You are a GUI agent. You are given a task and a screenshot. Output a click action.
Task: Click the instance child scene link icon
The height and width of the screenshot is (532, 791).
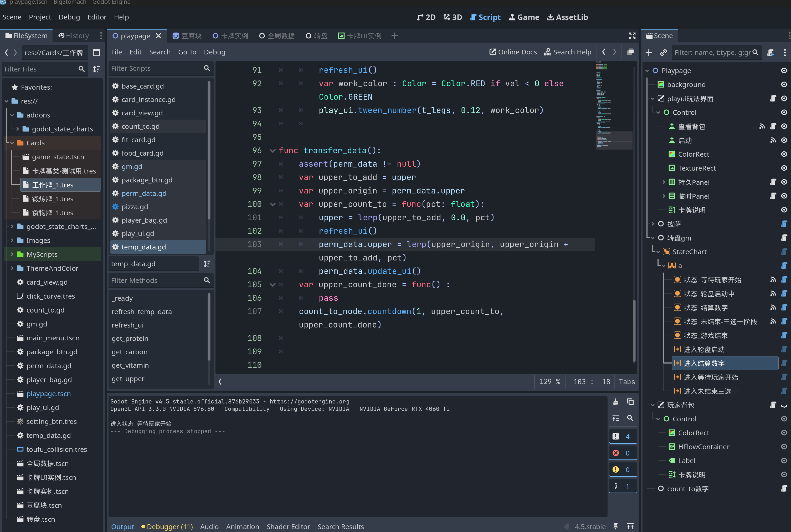[664, 53]
